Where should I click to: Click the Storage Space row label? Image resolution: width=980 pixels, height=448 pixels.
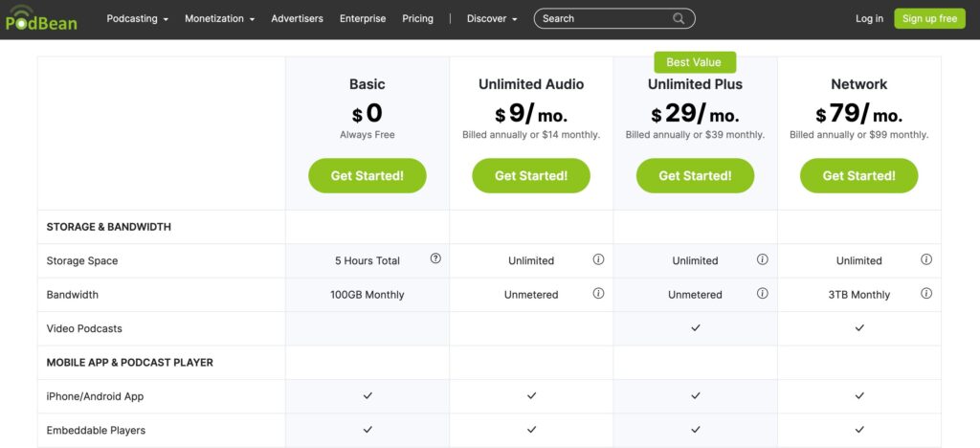pyautogui.click(x=82, y=260)
